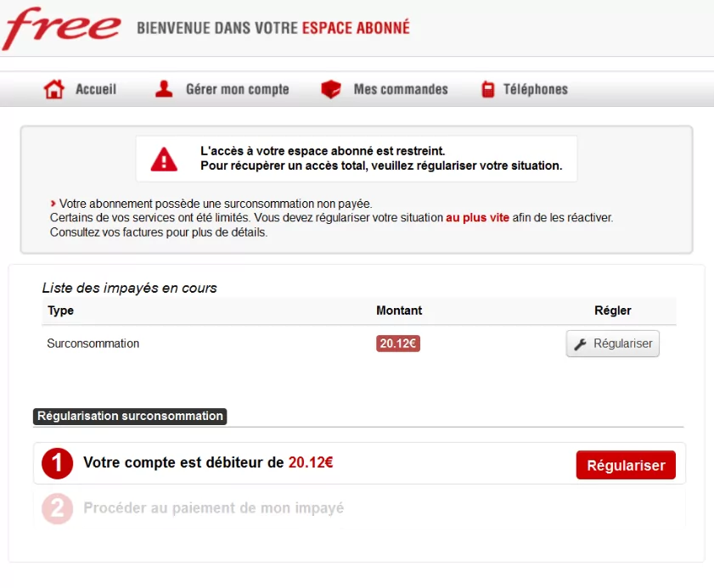Click the person icon for Gérer mon compte

pos(164,89)
